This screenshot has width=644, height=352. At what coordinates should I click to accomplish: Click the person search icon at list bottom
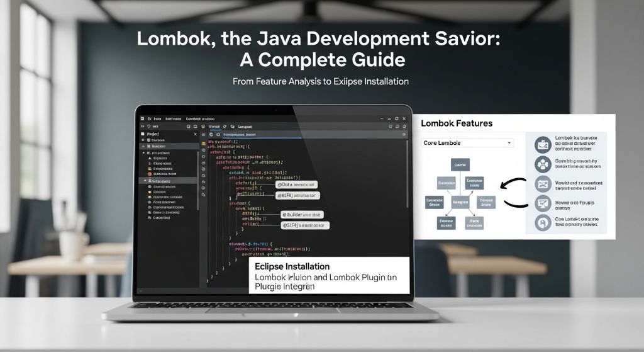543,222
